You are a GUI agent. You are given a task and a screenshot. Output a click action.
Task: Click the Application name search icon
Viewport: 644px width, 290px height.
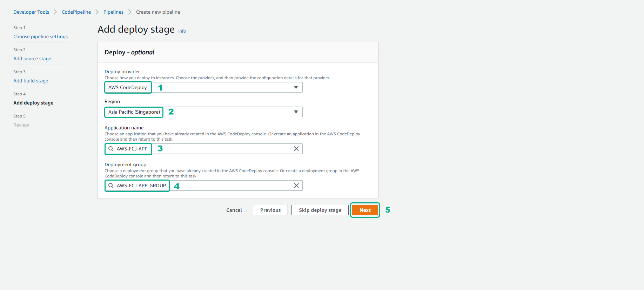coord(111,149)
